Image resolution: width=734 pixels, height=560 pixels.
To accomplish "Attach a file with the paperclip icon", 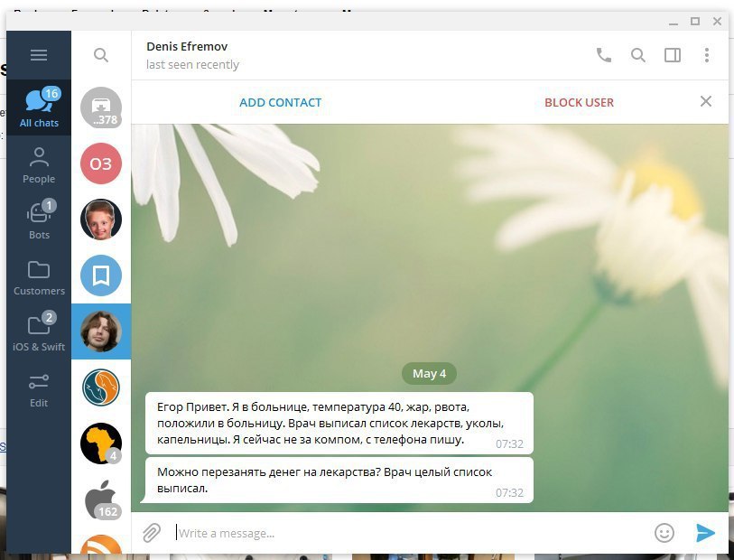I will pyautogui.click(x=152, y=533).
